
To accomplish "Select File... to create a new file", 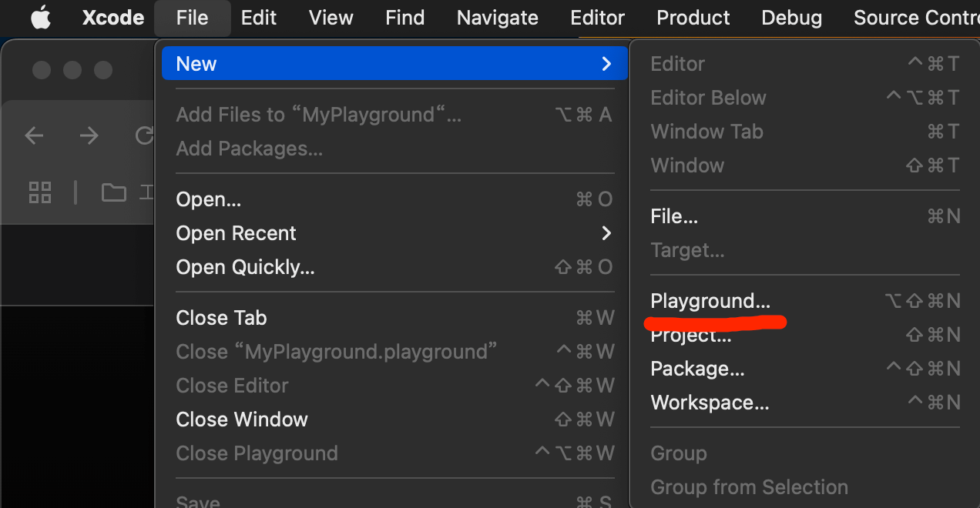I will 673,216.
